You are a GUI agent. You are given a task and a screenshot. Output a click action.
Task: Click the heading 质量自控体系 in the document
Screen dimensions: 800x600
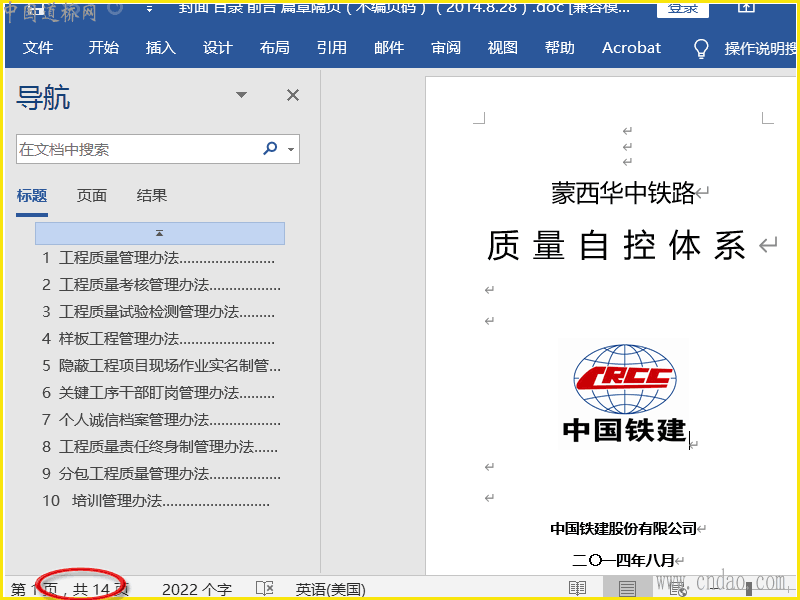[616, 245]
